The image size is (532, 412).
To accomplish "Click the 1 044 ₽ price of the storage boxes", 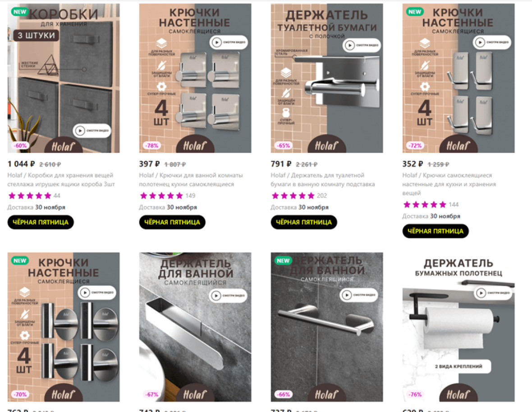I will (x=21, y=164).
